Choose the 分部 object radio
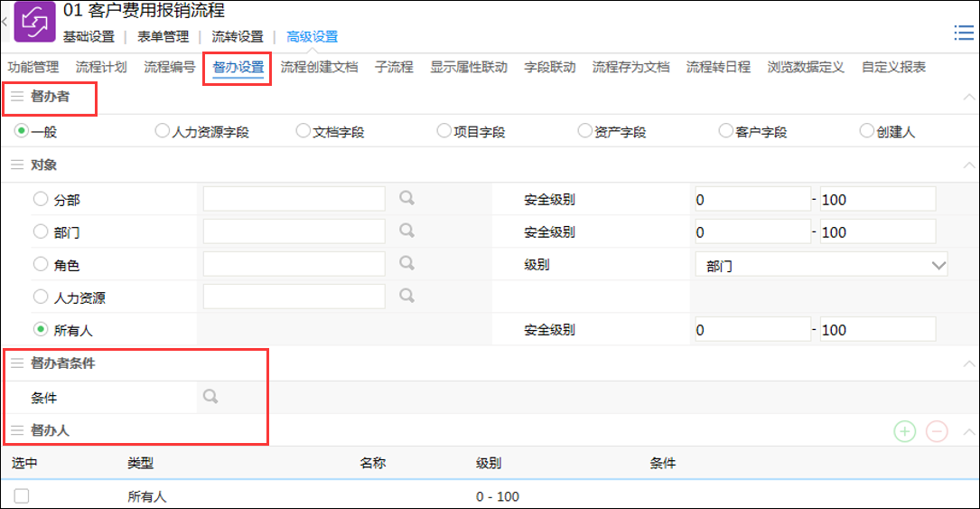The width and height of the screenshot is (980, 509). tap(41, 199)
